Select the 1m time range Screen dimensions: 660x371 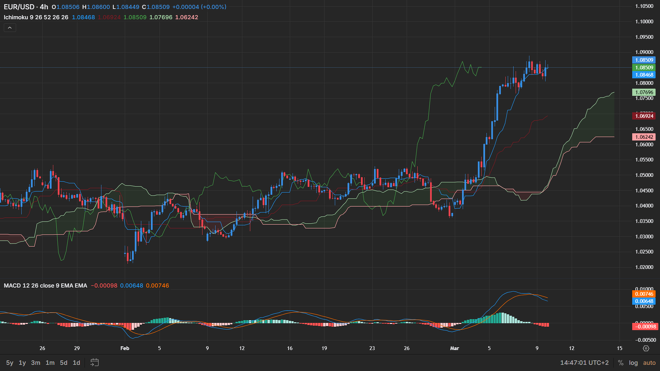pyautogui.click(x=50, y=363)
